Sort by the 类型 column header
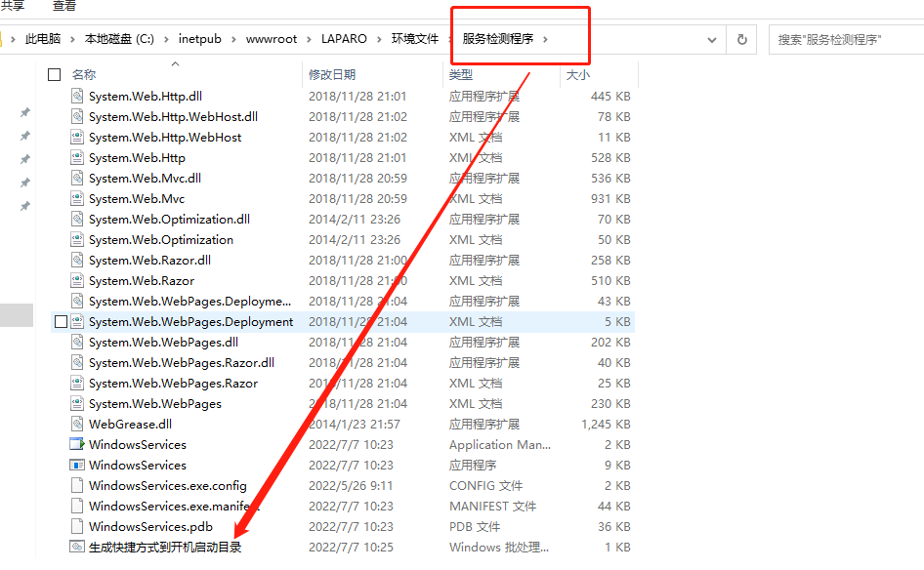The height and width of the screenshot is (570, 924). click(x=460, y=75)
